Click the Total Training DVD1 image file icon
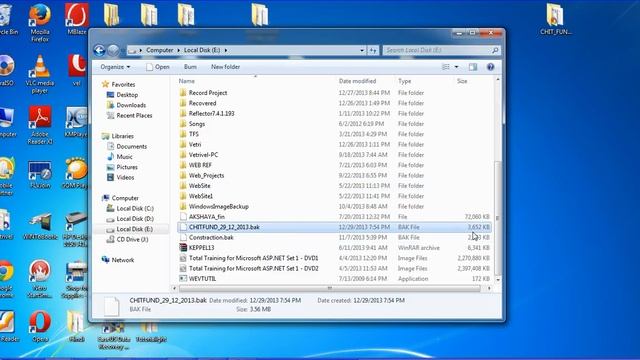Viewport: 640px width, 360px height. (183, 258)
